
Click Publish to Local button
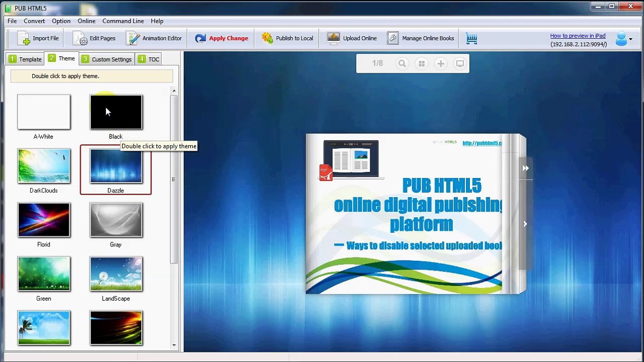(x=287, y=38)
